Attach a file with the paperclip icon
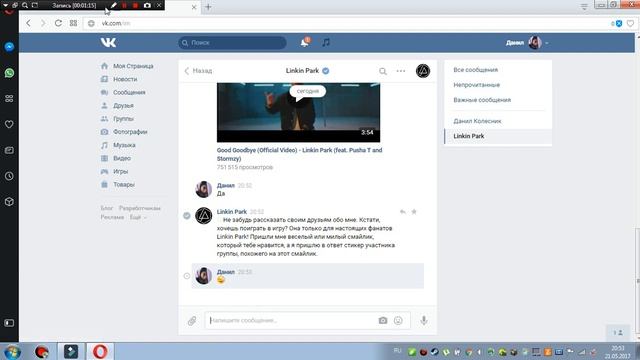The width and height of the screenshot is (640, 360). (192, 321)
